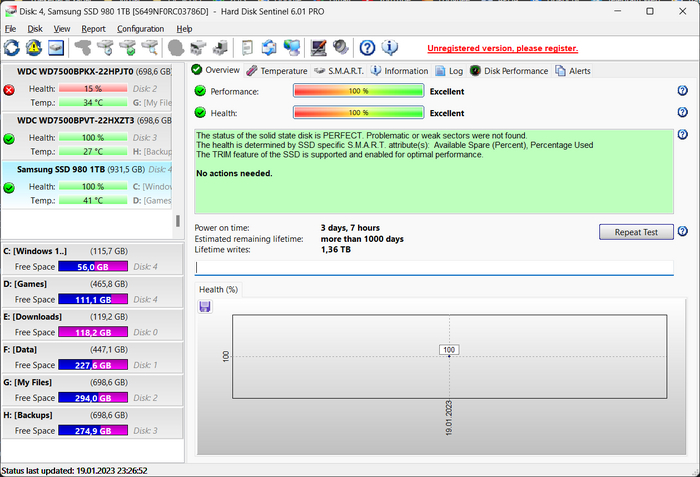
Task: Open the View menu
Action: tap(62, 29)
